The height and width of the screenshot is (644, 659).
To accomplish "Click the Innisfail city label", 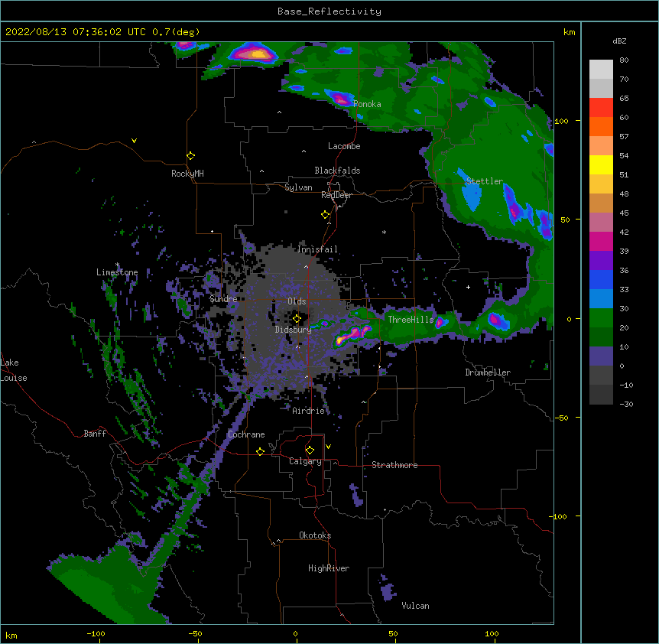I will (x=317, y=249).
